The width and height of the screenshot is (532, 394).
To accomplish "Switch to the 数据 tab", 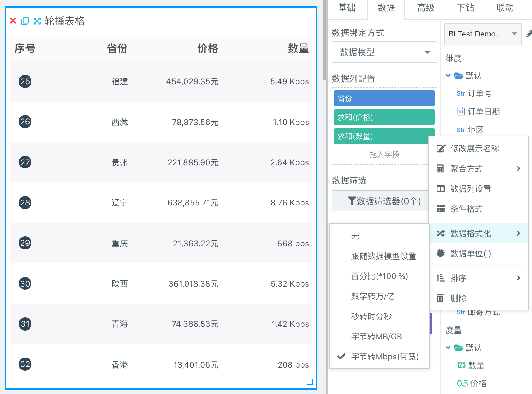I will (x=386, y=8).
